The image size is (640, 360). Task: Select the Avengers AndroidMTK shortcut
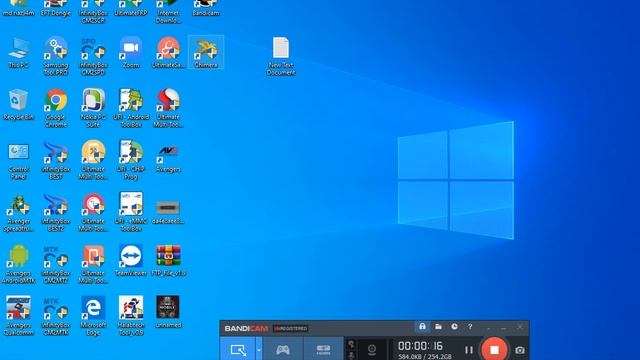[18, 264]
